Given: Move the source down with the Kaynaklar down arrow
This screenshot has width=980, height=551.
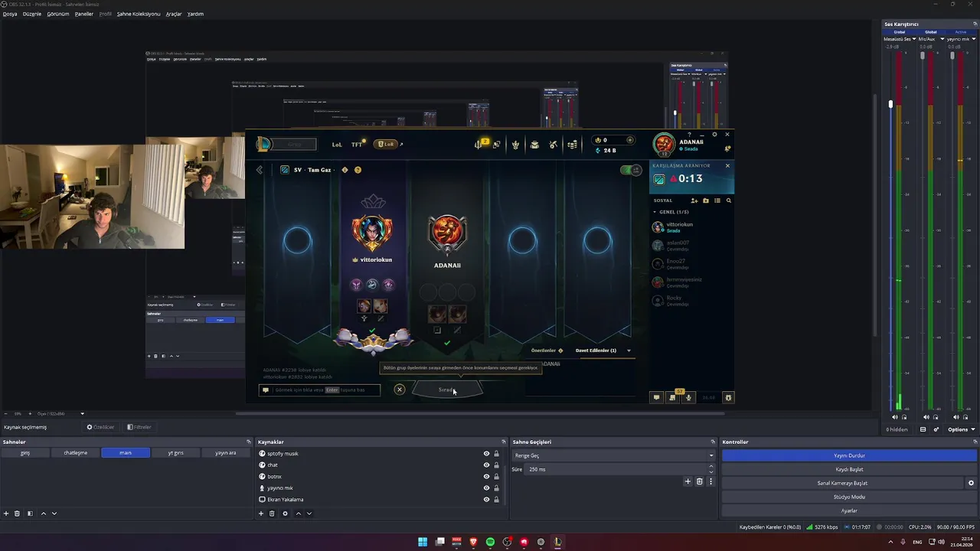Looking at the screenshot, I should coord(309,514).
